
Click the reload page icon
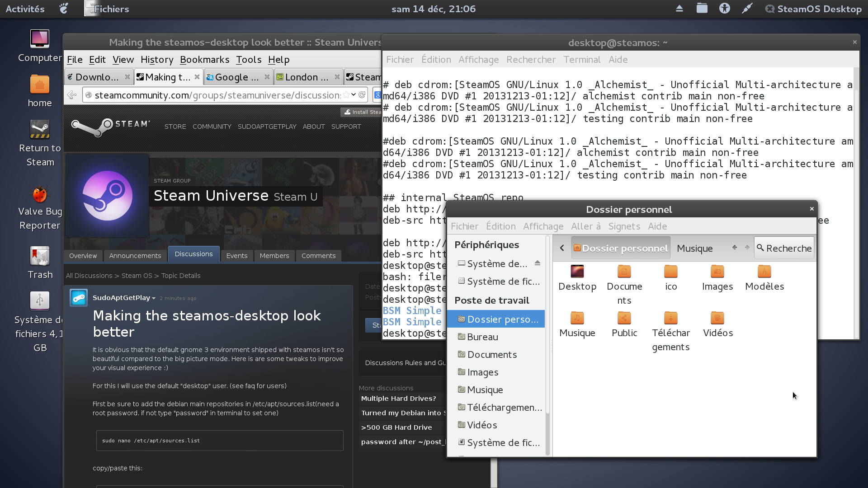[362, 95]
